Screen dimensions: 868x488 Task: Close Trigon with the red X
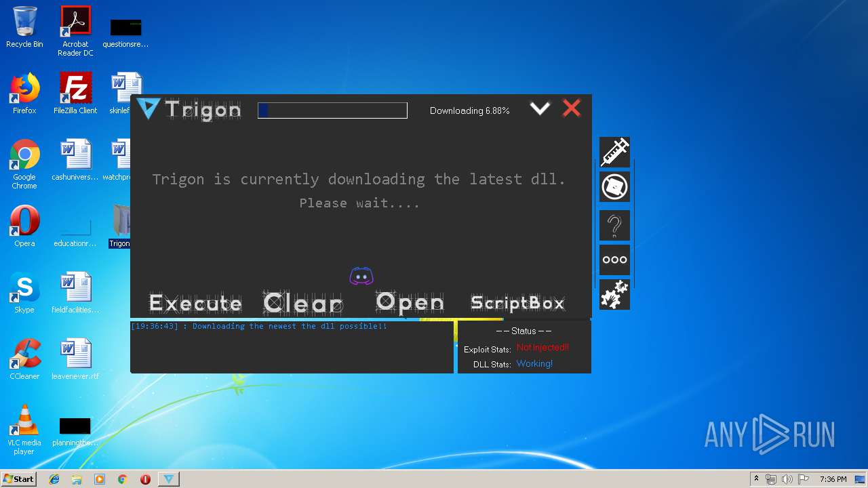572,108
